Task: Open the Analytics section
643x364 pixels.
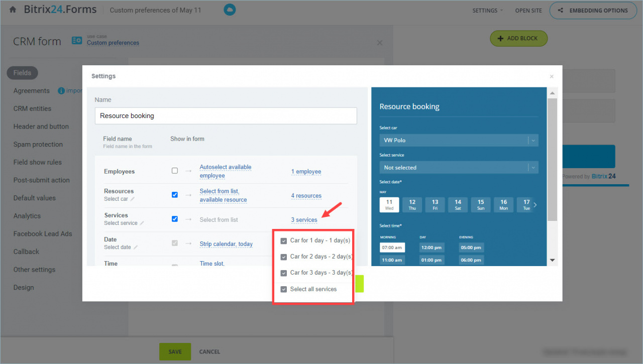Action: coord(27,216)
